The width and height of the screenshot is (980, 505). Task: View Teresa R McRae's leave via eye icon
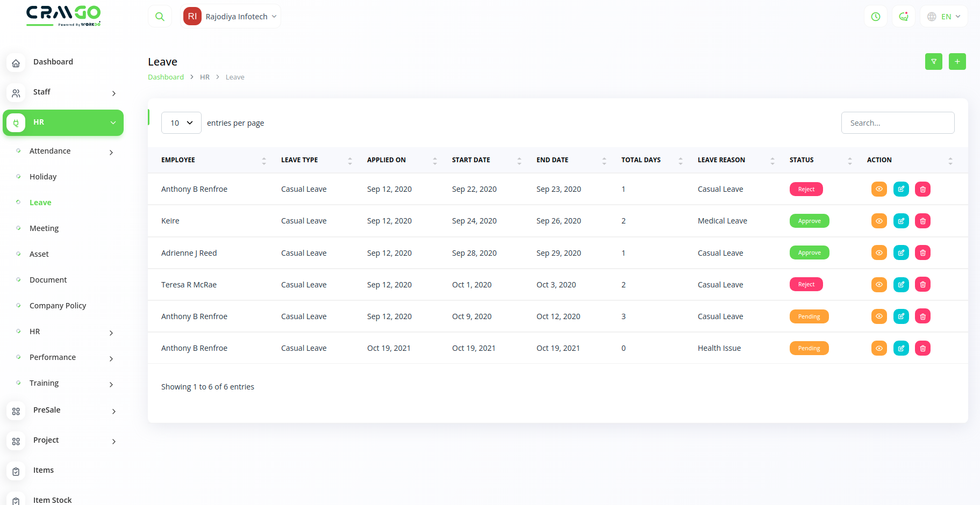pos(879,285)
